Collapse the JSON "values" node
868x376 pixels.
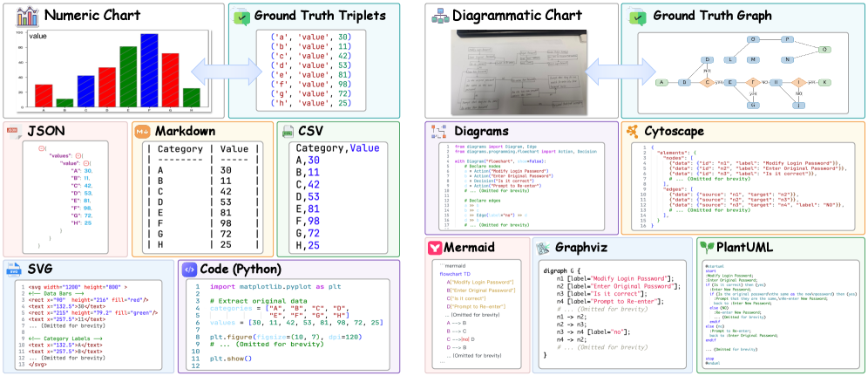click(78, 155)
